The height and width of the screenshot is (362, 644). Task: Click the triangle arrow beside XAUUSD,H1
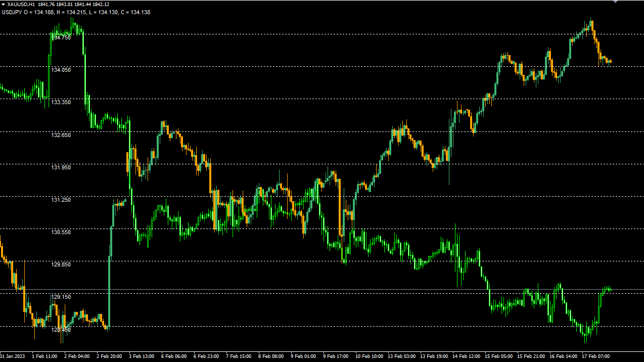pyautogui.click(x=4, y=4)
